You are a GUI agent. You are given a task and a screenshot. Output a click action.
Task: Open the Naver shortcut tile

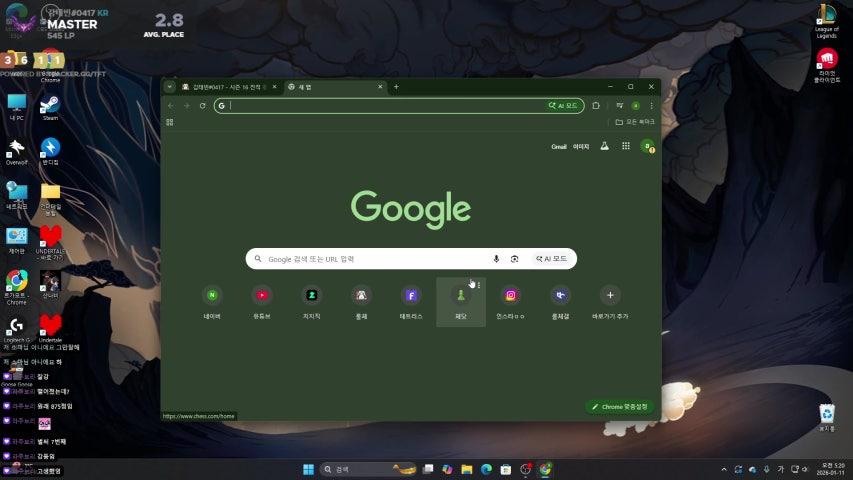pos(212,302)
